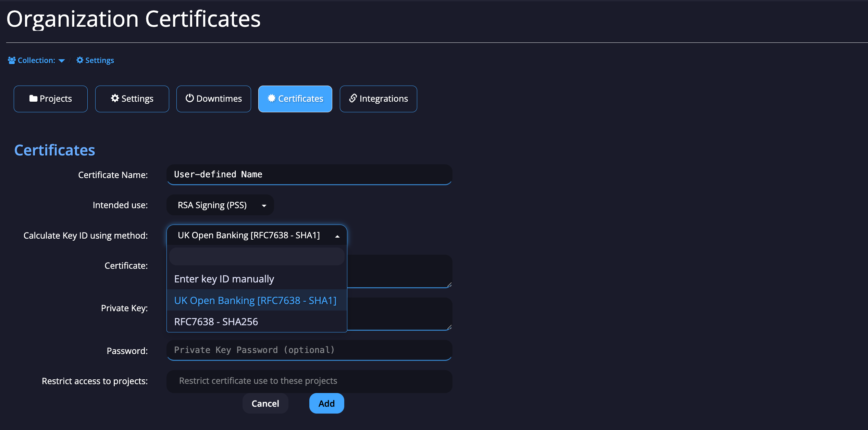Click the chain-link icon on the Integrations tab

[353, 98]
